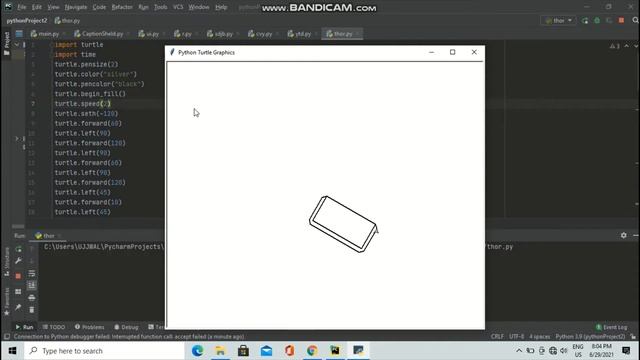Click the warnings indicator in editor corner

click(x=614, y=46)
